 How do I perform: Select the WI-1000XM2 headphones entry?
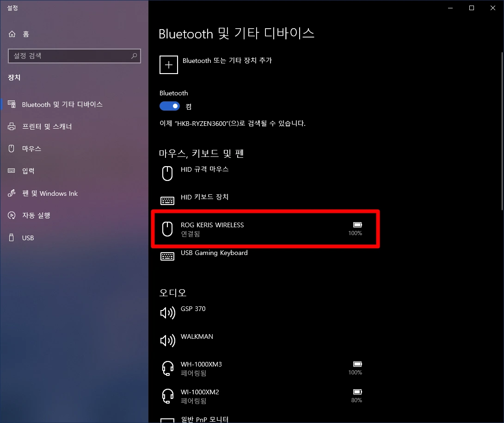click(x=263, y=396)
